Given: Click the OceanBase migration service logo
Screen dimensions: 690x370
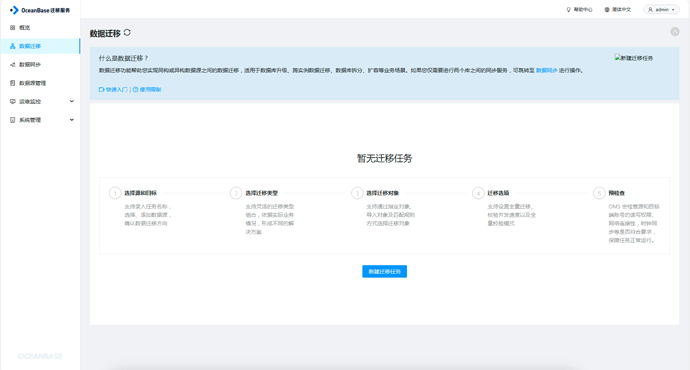Looking at the screenshot, I should [x=40, y=10].
